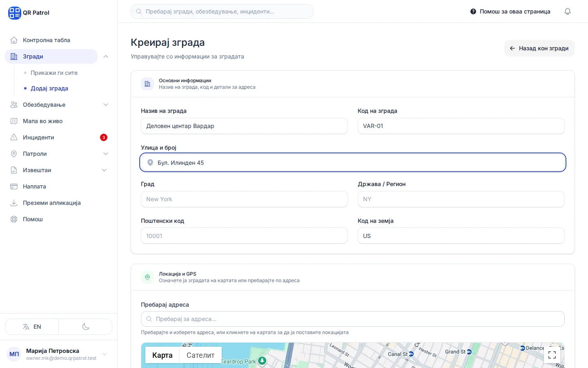
Task: Click the help question-mark icon
Action: [x=473, y=11]
